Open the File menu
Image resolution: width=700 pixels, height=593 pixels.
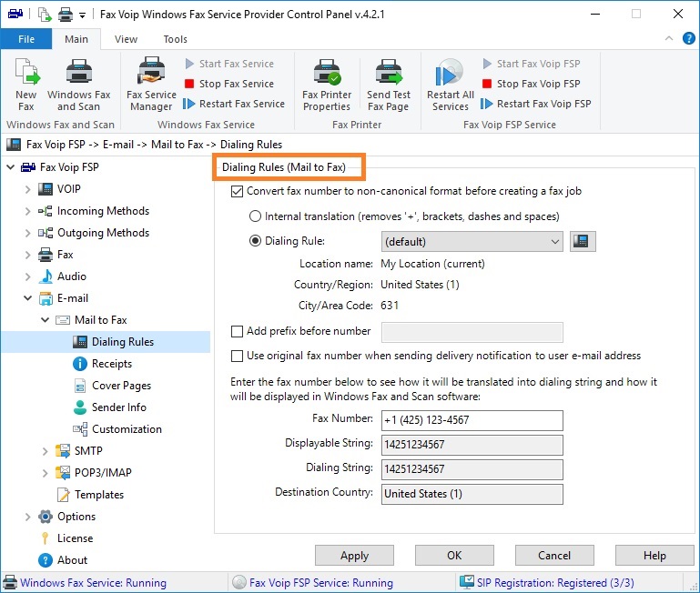pyautogui.click(x=26, y=39)
